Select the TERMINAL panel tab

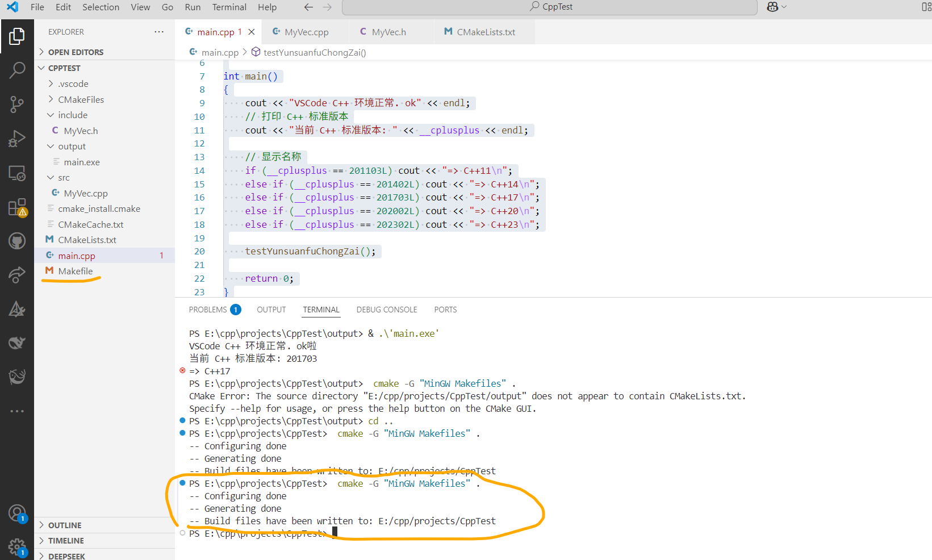coord(321,310)
